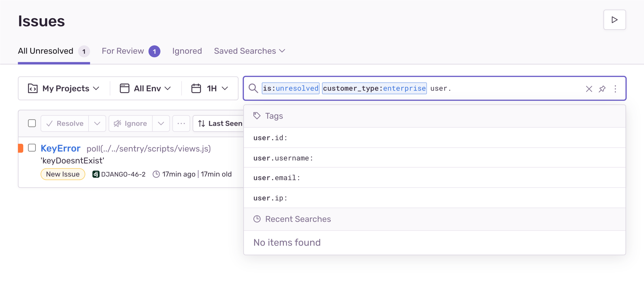Clear the search query with X icon
The image size is (644, 288).
[589, 89]
